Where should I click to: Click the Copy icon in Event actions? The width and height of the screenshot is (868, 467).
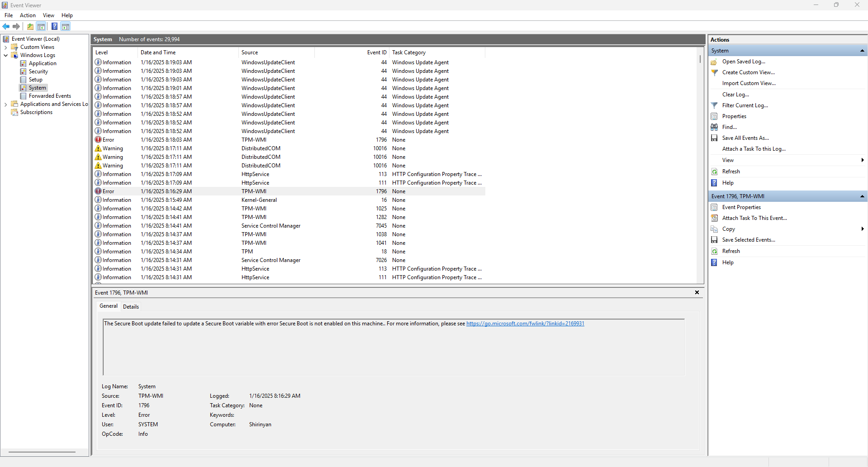[714, 229]
